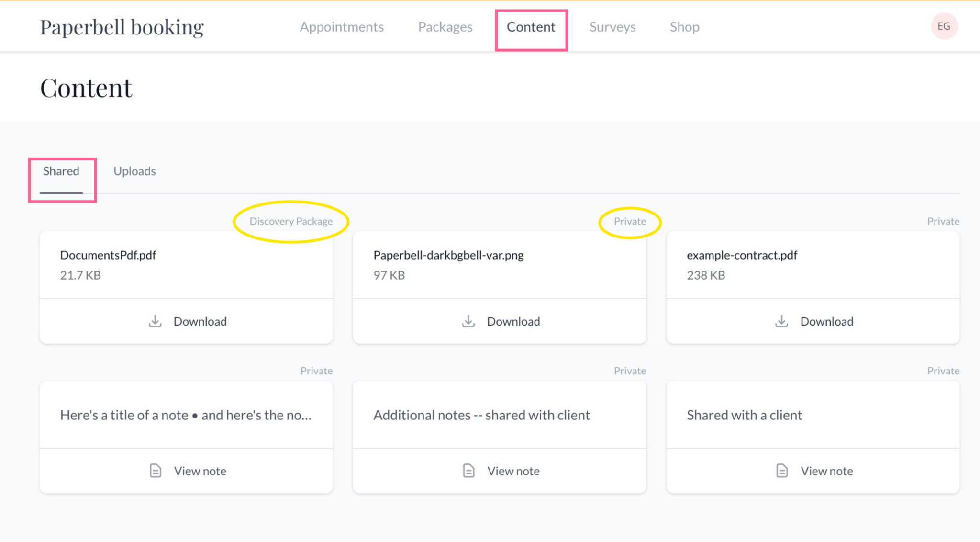
Task: Select the DocumentsPdf.pdf file card
Action: pos(186,264)
